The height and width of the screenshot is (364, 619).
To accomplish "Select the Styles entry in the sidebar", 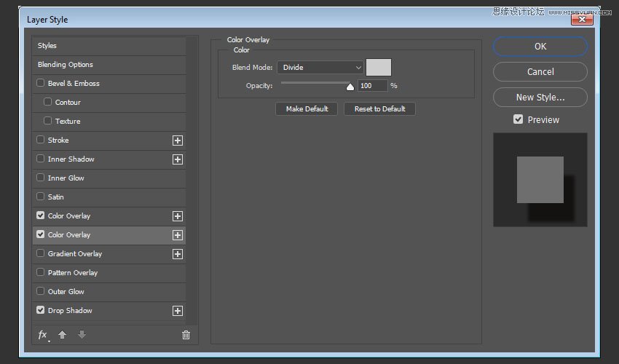I will (x=47, y=46).
